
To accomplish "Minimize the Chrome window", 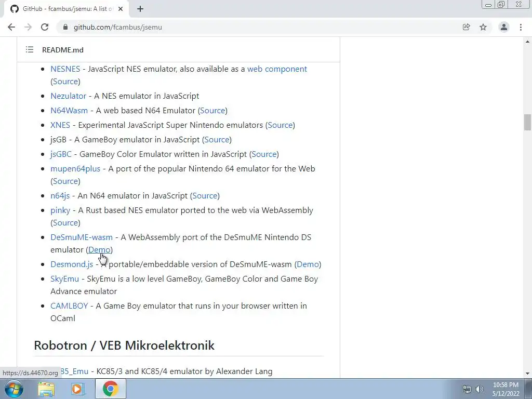I will [488, 5].
